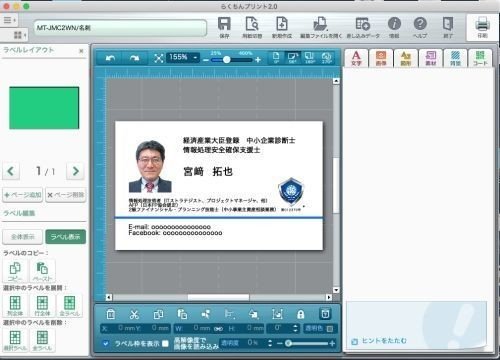Click the transparency slider handle
The image size is (500, 360).
coord(288,343)
